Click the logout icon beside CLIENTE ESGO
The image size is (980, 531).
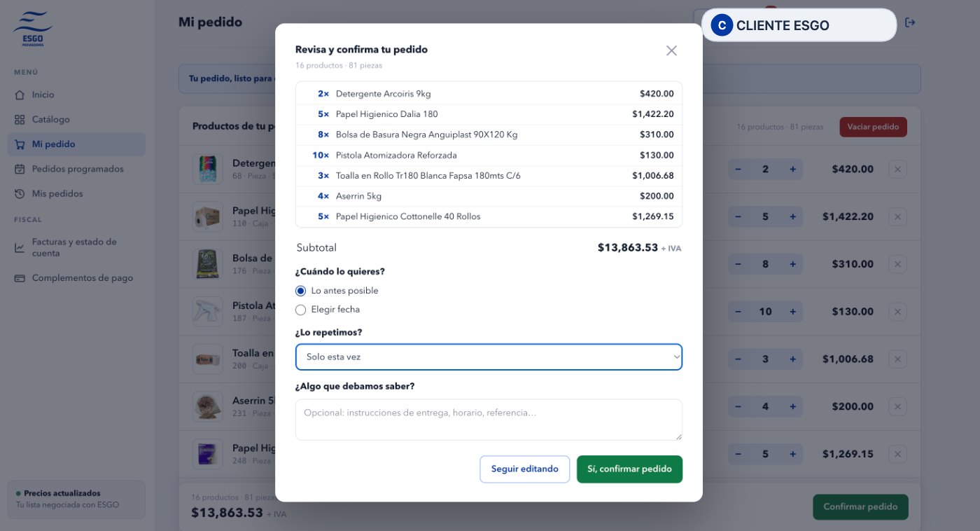[910, 22]
